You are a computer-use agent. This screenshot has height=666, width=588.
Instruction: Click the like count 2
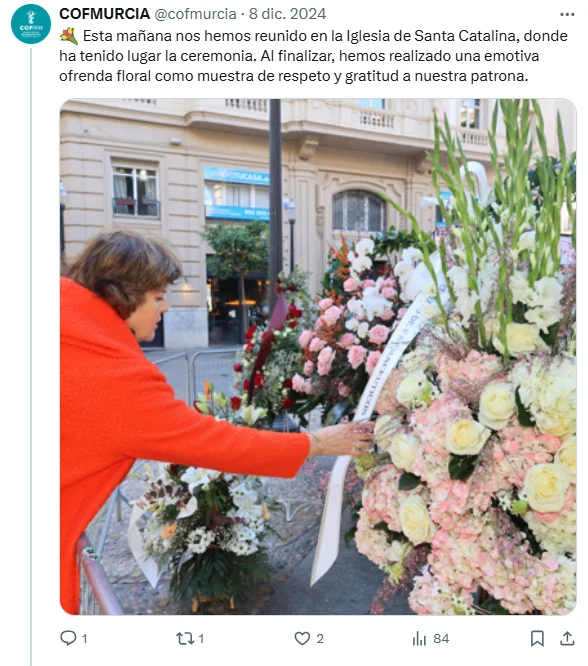320,638
